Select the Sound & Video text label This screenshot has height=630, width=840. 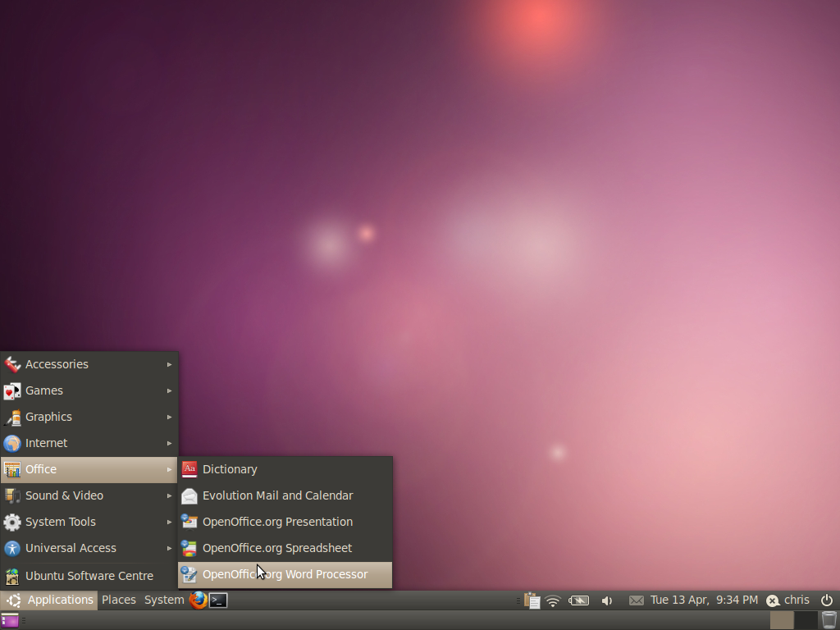(64, 495)
